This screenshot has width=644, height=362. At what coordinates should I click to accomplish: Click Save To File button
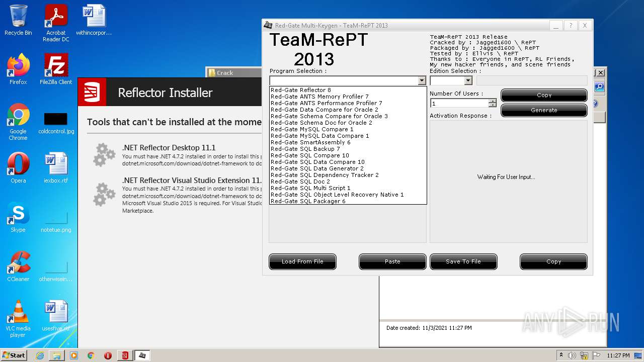pyautogui.click(x=463, y=261)
